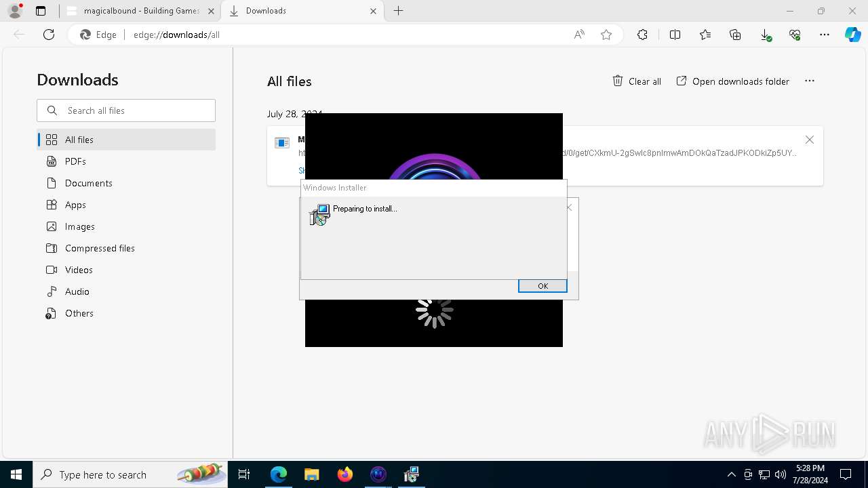Open Favorites list icon
The width and height of the screenshot is (868, 488).
click(x=705, y=35)
